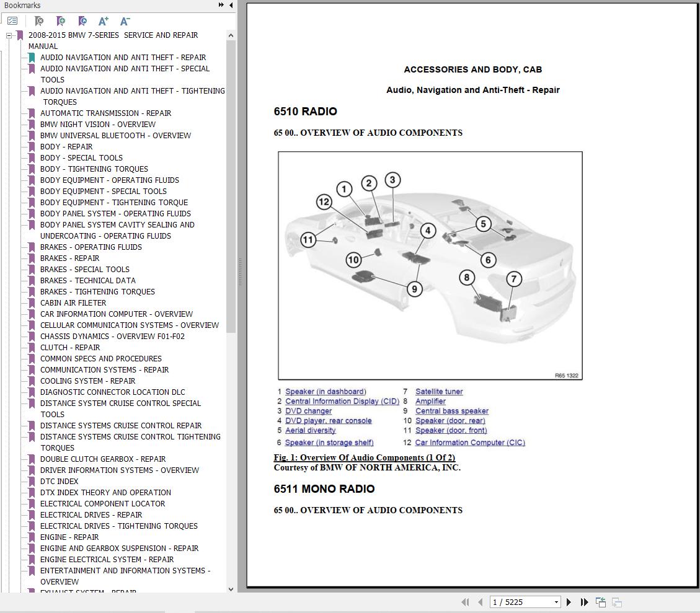Open Body Equipment - Operating Fluids bookmark

[x=109, y=180]
